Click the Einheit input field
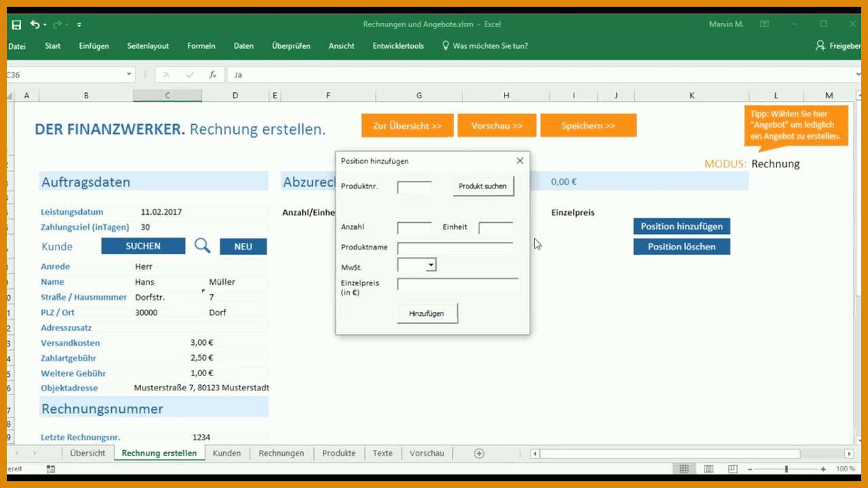The width and height of the screenshot is (868, 488). pos(496,228)
